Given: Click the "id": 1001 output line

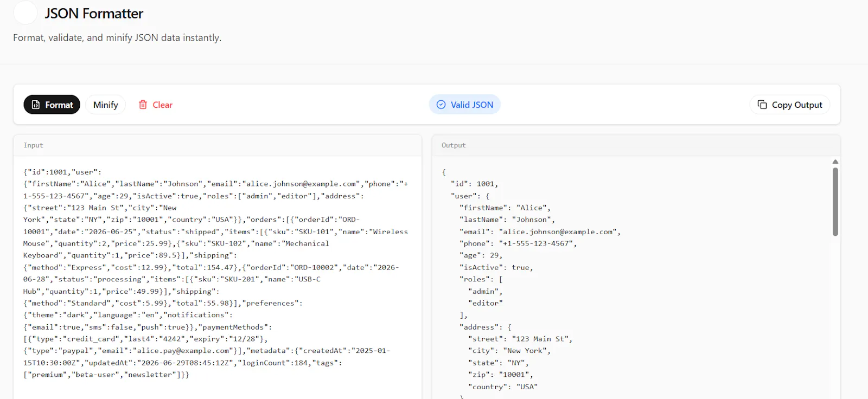Looking at the screenshot, I should pyautogui.click(x=474, y=184).
